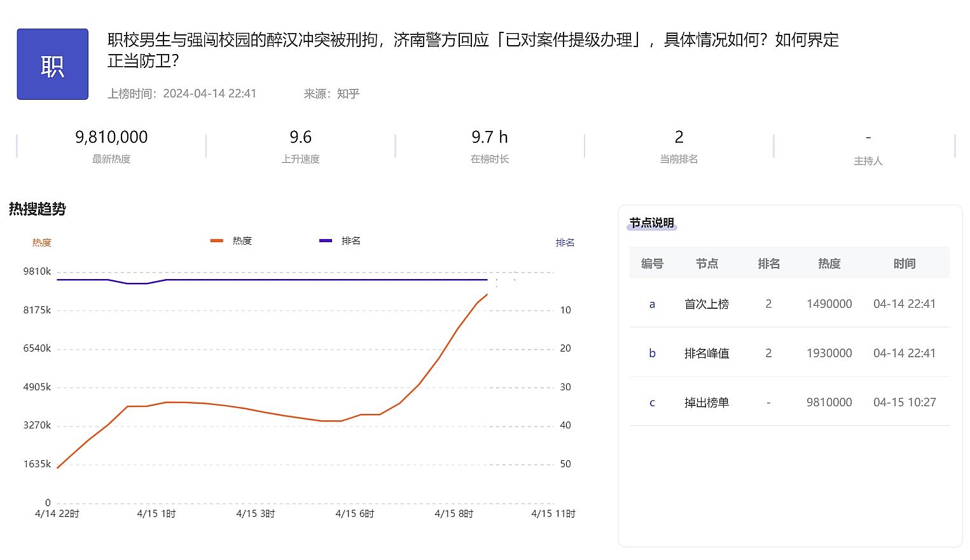The image size is (970, 560).
Task: Click the 编号 column header
Action: [652, 263]
